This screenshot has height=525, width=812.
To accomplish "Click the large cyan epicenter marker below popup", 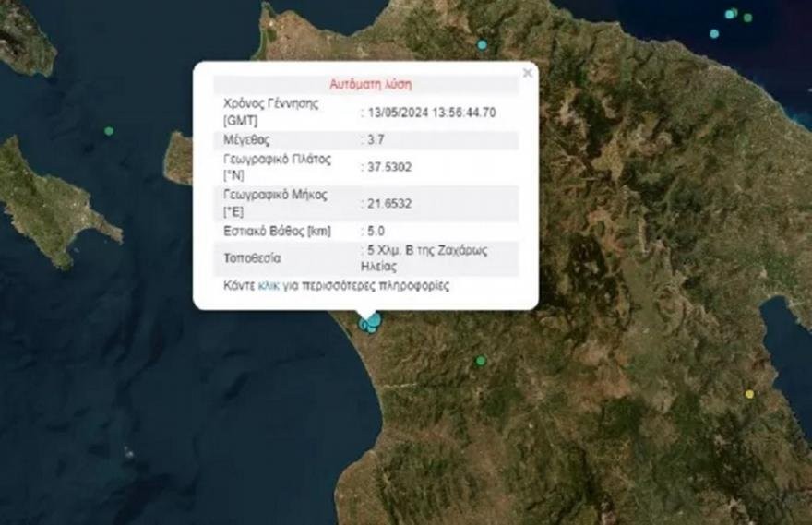I will point(373,319).
